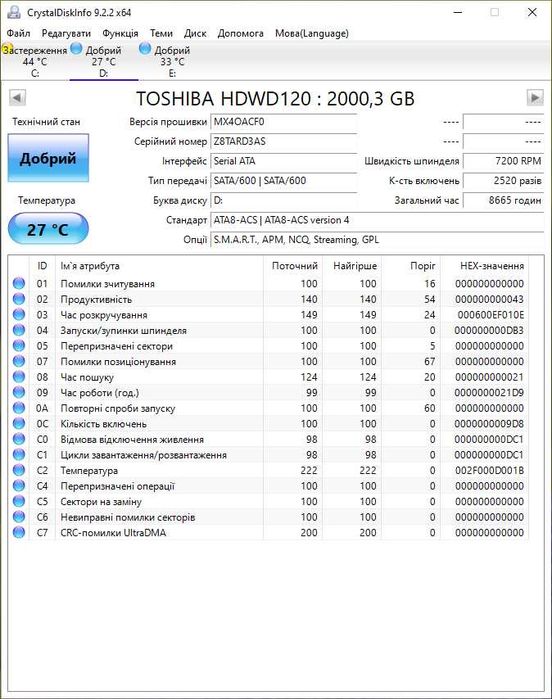Click the Поріг column header
Screen dimensions: 552x699
[411, 266]
